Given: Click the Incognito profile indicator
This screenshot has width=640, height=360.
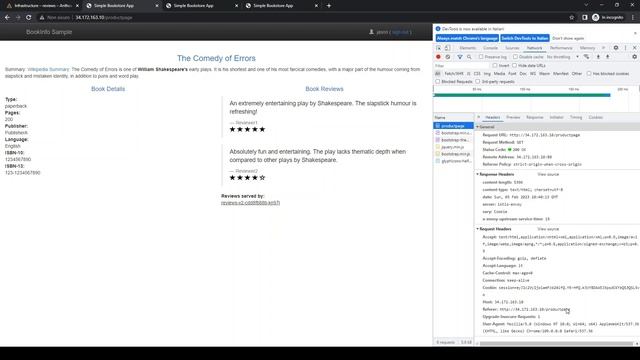Looking at the screenshot, I should point(608,18).
